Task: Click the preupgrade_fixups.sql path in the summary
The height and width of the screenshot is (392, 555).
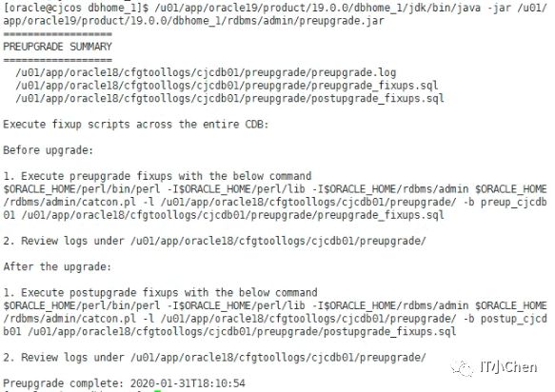Action: pyautogui.click(x=227, y=86)
